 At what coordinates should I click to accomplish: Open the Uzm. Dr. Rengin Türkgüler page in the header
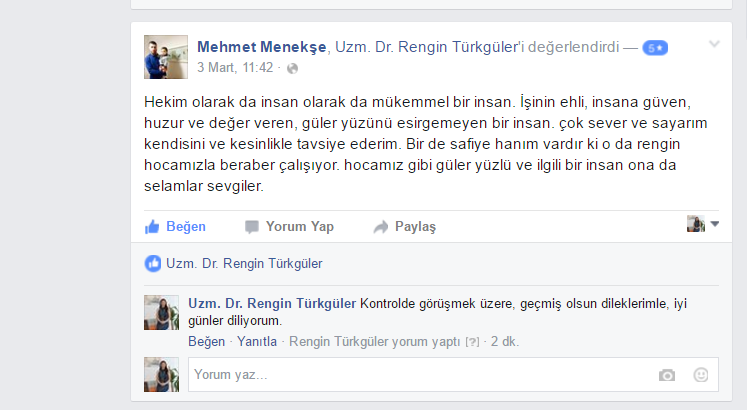coord(426,47)
